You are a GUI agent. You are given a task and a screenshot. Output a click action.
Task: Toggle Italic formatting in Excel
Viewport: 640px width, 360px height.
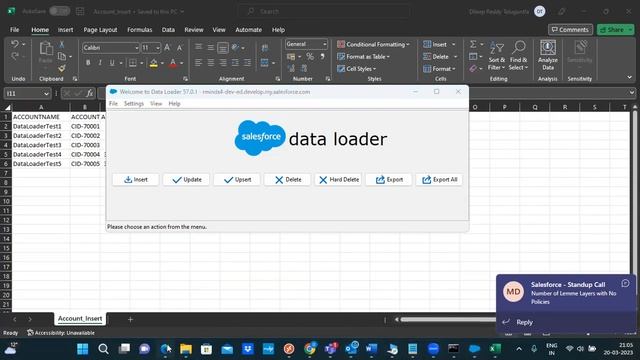pyautogui.click(x=100, y=63)
